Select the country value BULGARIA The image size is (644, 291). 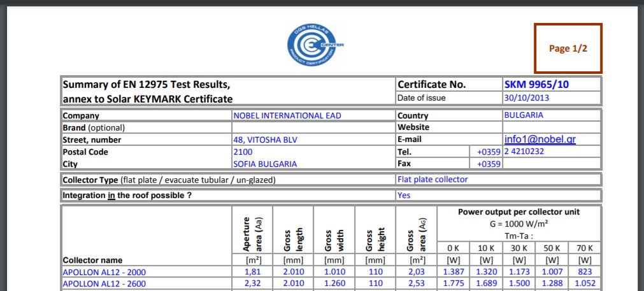pos(524,116)
